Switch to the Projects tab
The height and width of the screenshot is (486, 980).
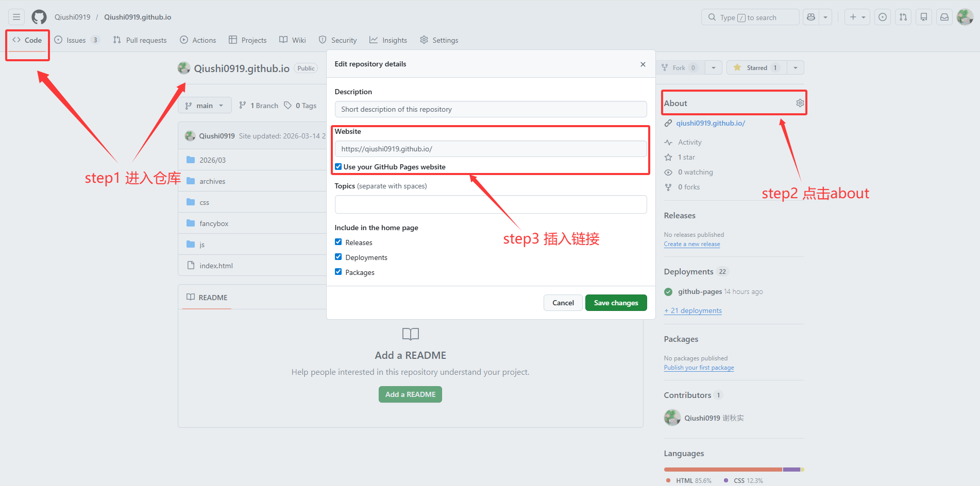(248, 40)
